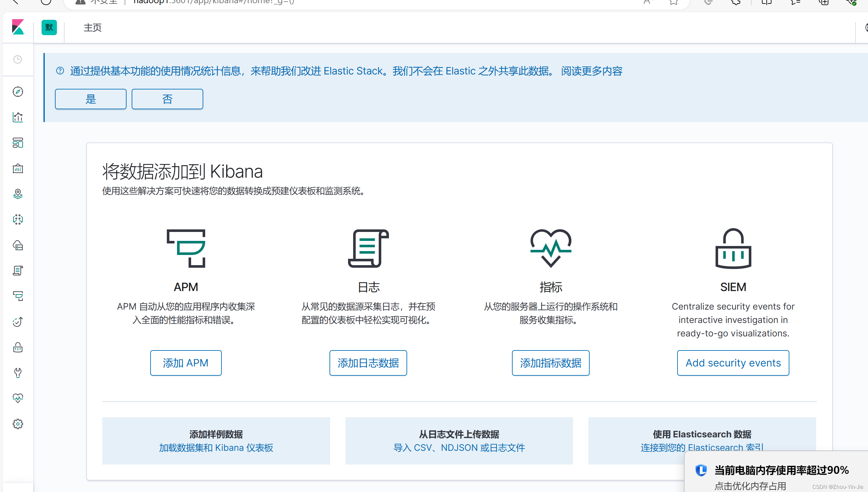
Task: Click 是 to enable usage statistics
Action: click(90, 99)
